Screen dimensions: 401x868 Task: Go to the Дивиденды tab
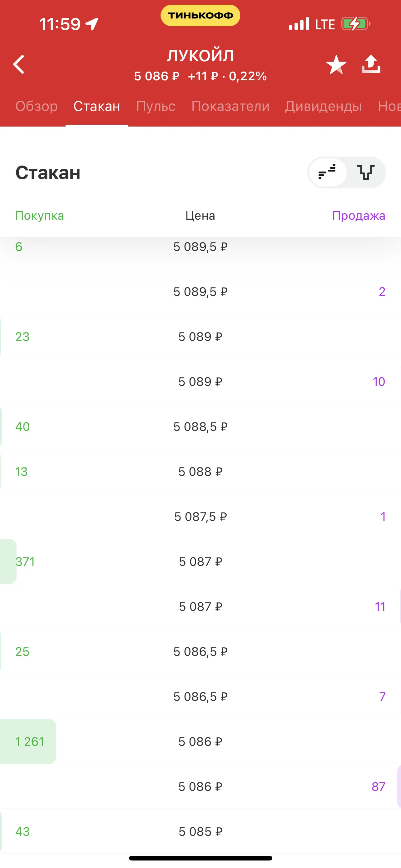point(323,106)
